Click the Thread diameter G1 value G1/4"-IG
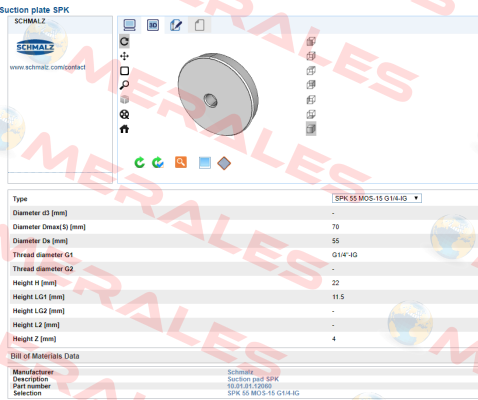 tap(345, 255)
